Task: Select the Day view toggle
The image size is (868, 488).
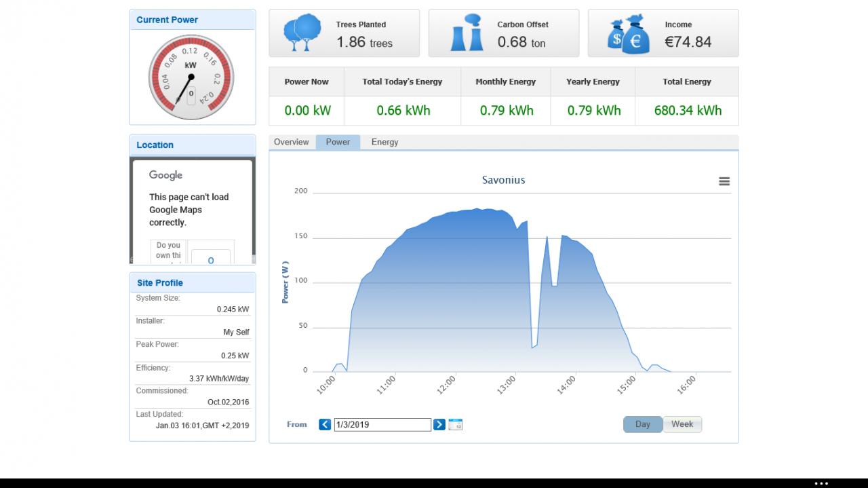Action: click(642, 424)
